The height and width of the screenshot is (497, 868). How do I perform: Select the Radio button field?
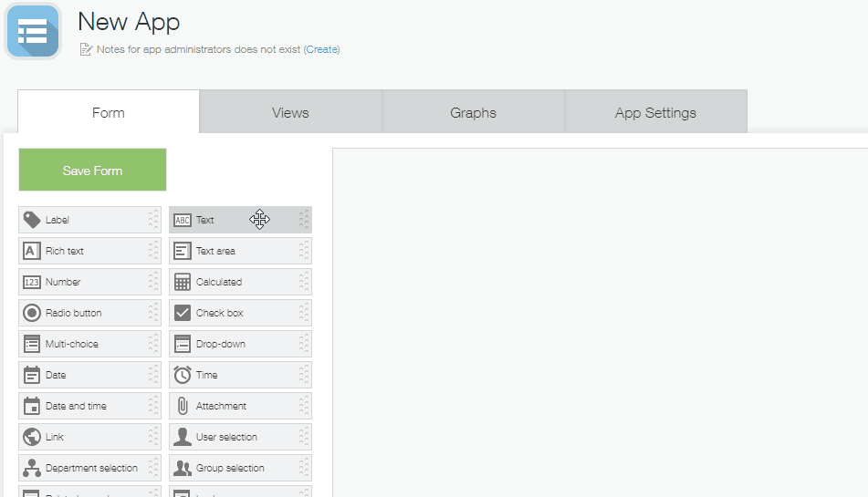coord(89,313)
